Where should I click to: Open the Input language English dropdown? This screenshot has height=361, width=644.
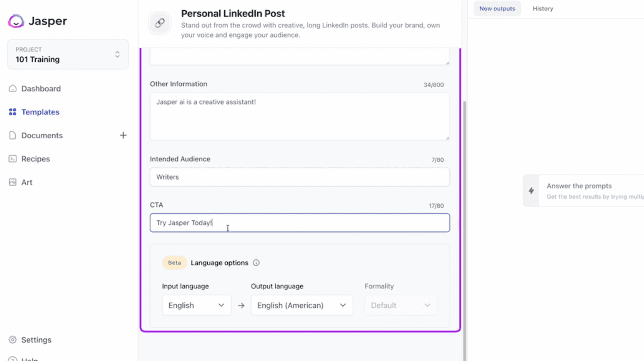point(197,305)
